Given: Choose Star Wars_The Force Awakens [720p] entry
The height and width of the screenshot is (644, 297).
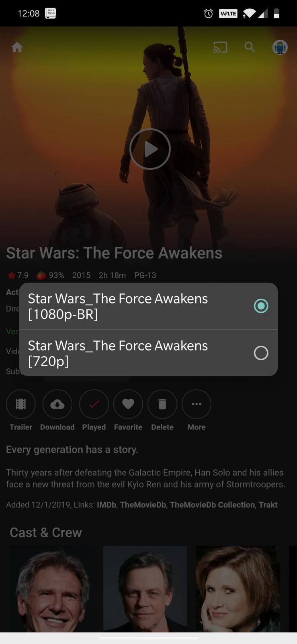Looking at the screenshot, I should 148,353.
